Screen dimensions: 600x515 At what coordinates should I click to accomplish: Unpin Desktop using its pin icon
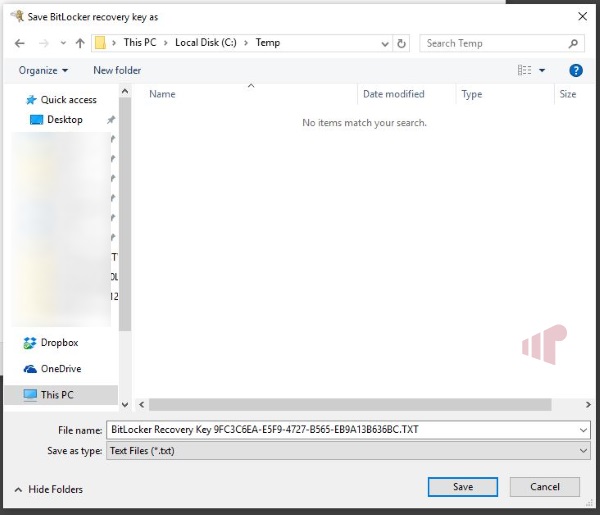[111, 120]
